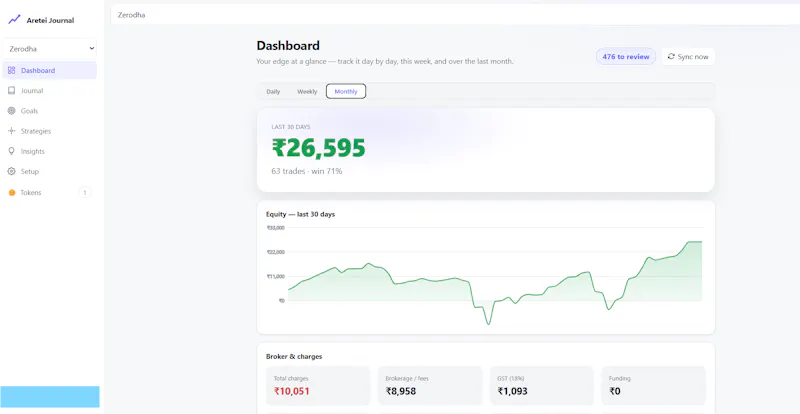This screenshot has width=800, height=414.
Task: Click the Zerodha top bar field
Action: (455, 15)
